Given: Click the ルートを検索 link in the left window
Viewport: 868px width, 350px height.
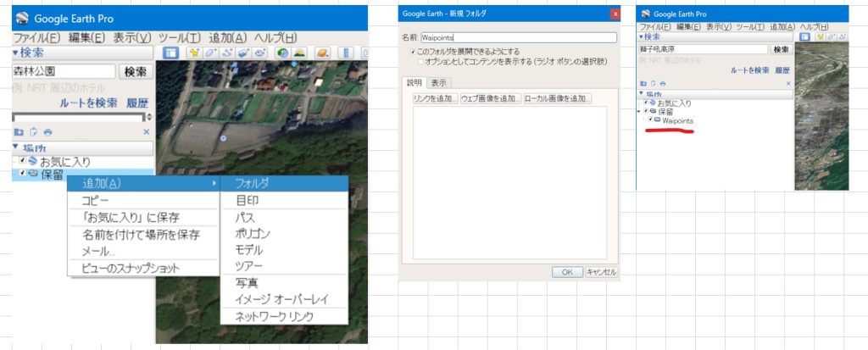Looking at the screenshot, I should click(x=88, y=103).
